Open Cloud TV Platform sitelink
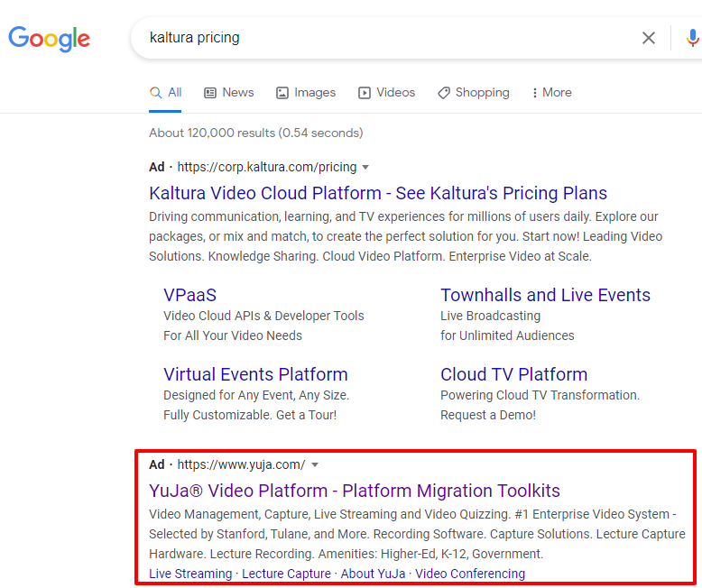This screenshot has width=702, height=588. click(514, 374)
